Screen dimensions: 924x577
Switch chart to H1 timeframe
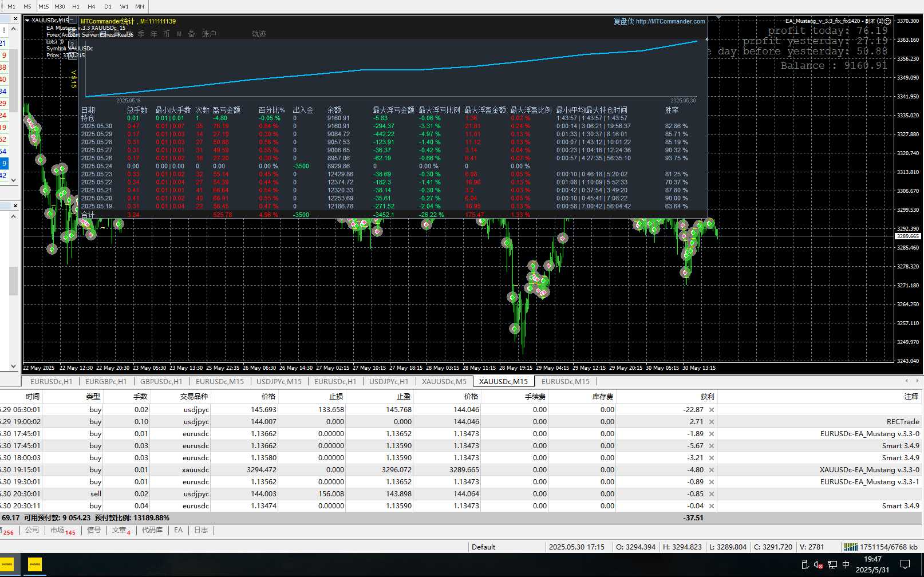coord(76,6)
